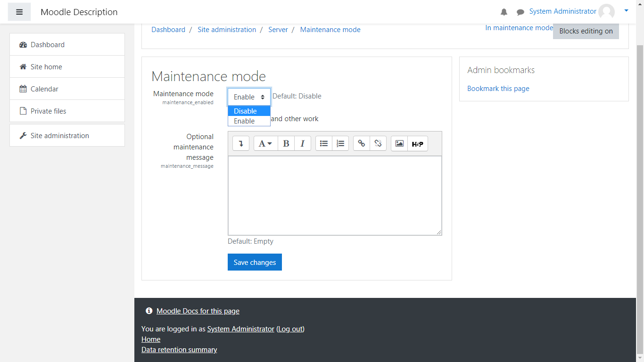Open the paragraph styles dropdown
The width and height of the screenshot is (644, 362).
(265, 144)
